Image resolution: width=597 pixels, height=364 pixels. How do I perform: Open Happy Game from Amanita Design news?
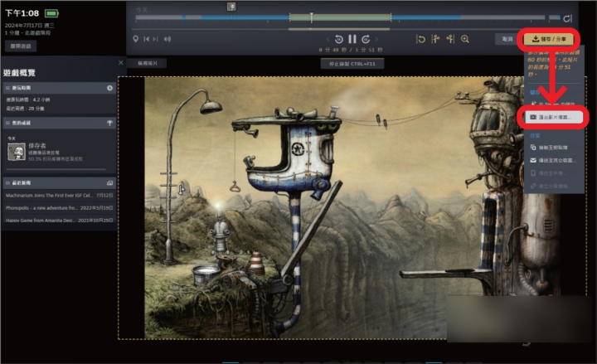click(x=60, y=220)
